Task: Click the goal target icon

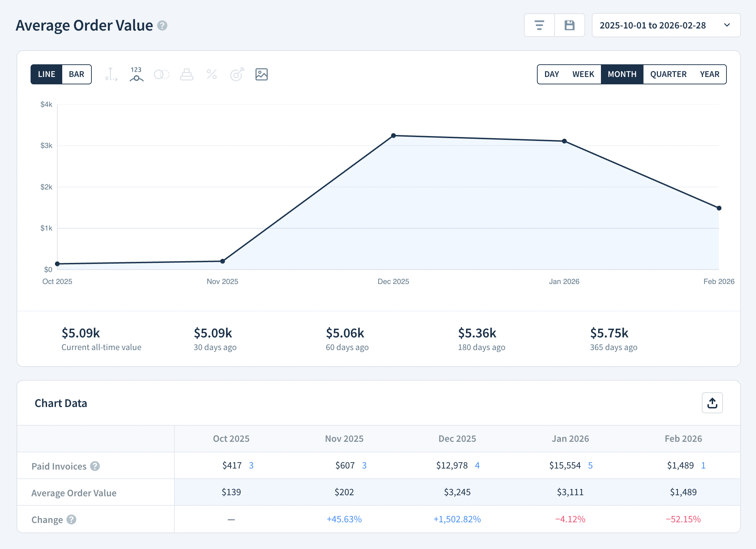Action: [x=237, y=74]
